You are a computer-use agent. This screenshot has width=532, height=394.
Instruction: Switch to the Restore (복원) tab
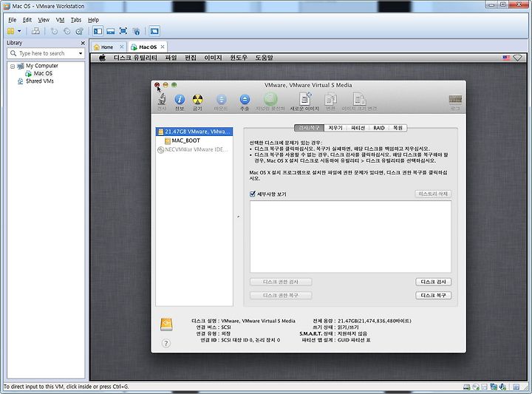398,128
